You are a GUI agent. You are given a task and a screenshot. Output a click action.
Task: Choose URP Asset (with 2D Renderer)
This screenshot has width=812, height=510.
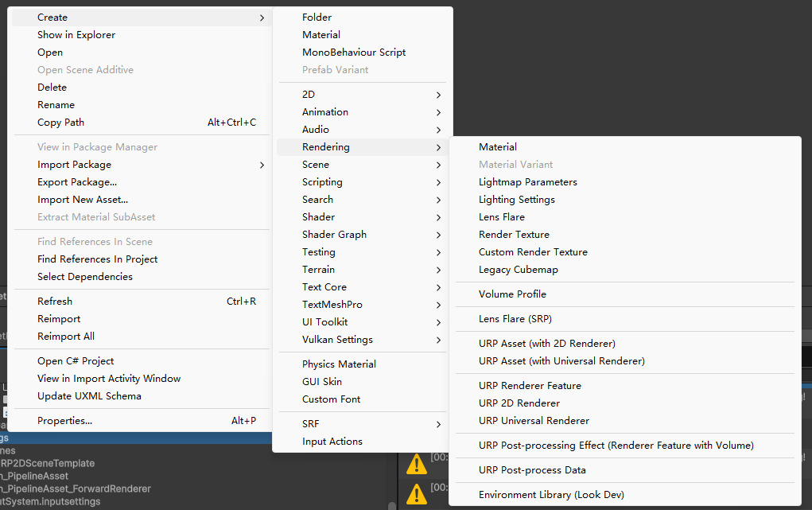(625, 344)
